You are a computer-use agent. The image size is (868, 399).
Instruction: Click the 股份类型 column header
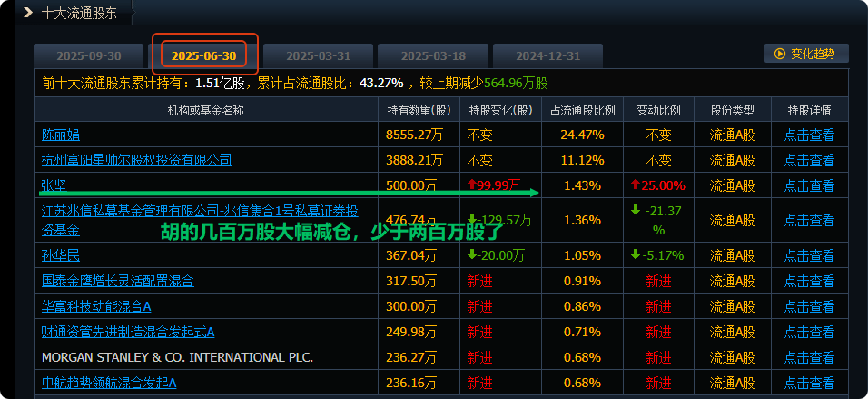(733, 110)
